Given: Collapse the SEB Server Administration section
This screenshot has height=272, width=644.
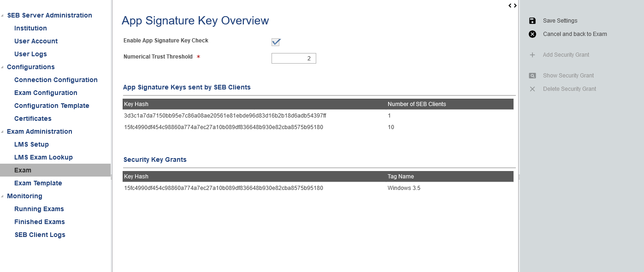Looking at the screenshot, I should (3, 16).
